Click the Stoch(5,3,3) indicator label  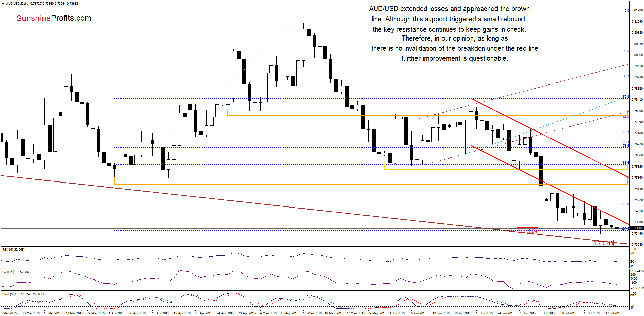point(23,294)
